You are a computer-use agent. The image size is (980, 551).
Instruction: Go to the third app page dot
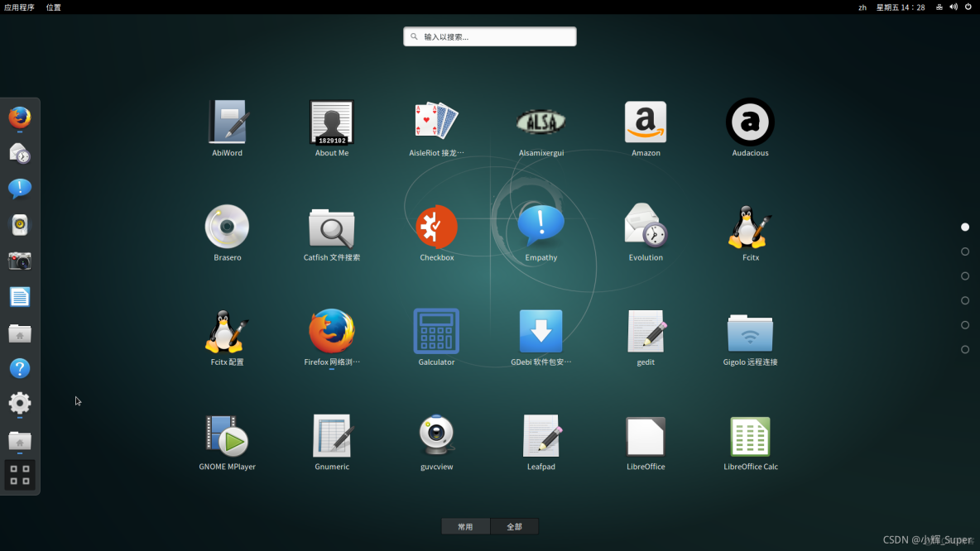[x=965, y=276]
